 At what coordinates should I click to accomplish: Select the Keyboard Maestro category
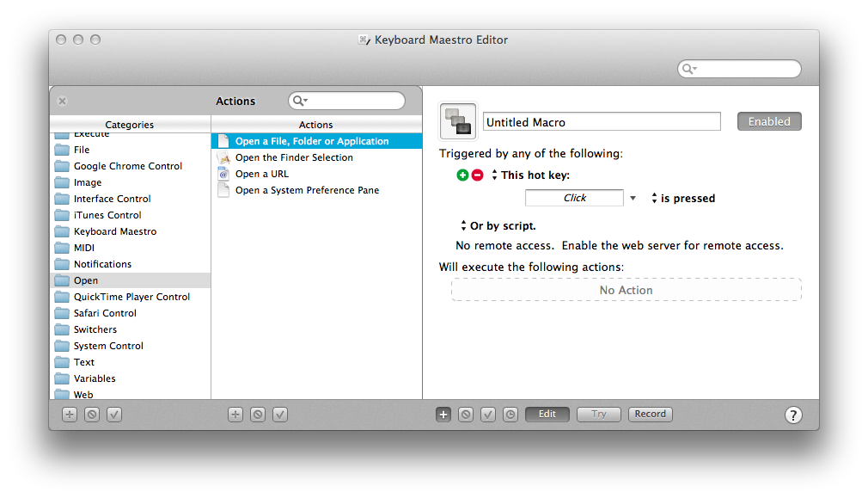[x=131, y=231]
